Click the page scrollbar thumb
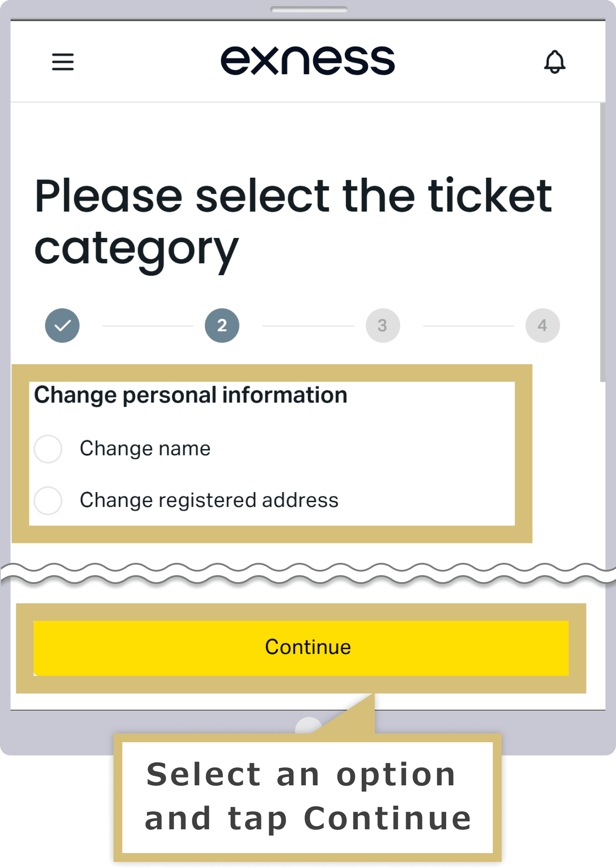Screen dimensions: 616x868 click(x=602, y=242)
